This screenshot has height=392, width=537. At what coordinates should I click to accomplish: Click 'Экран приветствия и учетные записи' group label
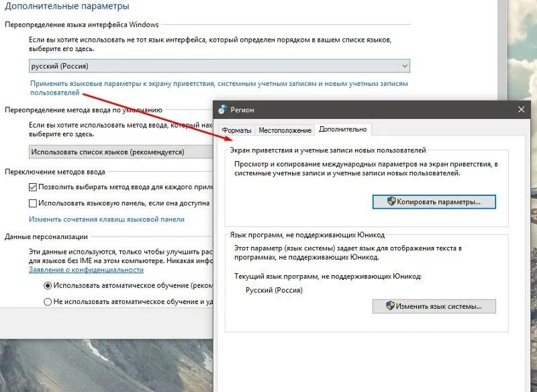(x=328, y=150)
